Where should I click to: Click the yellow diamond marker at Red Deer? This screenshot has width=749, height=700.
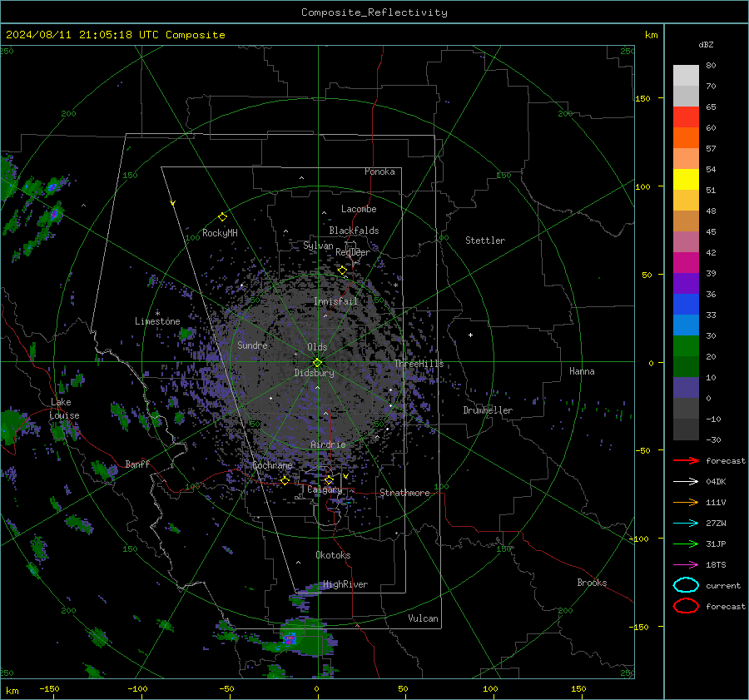coord(342,271)
